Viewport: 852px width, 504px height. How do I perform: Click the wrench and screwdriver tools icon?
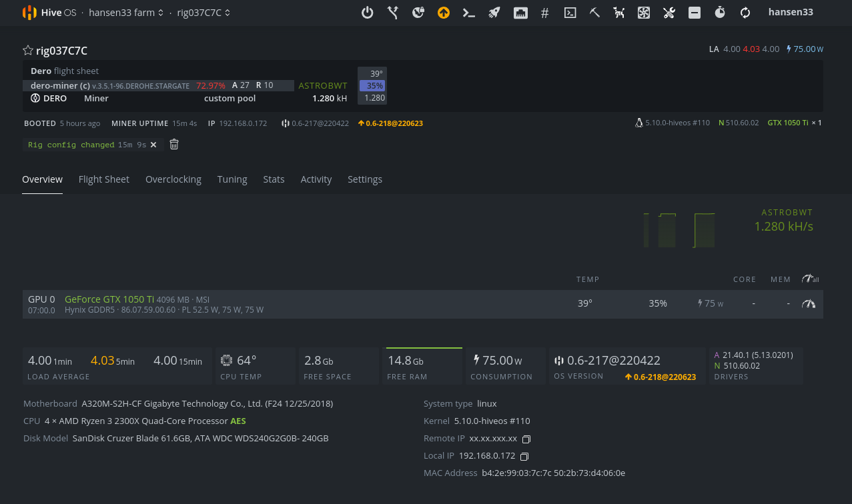[x=669, y=13]
